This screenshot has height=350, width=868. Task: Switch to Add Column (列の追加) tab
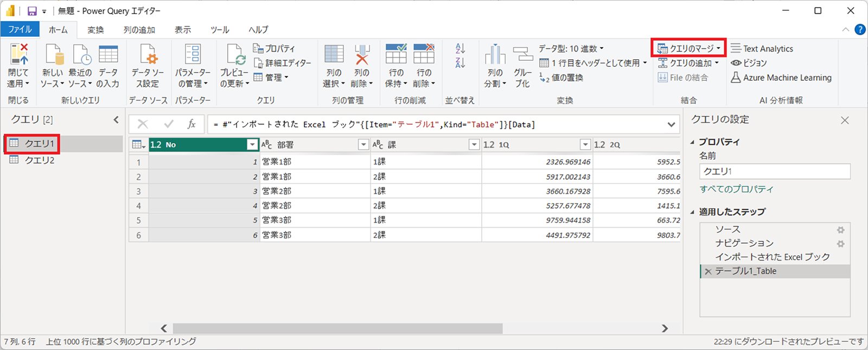coord(139,29)
